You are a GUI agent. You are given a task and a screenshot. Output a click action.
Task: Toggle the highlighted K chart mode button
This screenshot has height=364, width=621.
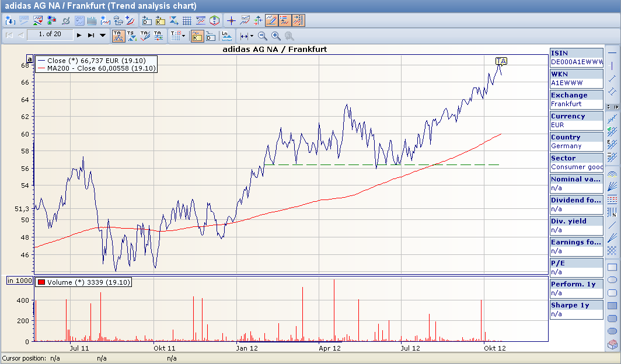click(x=197, y=36)
